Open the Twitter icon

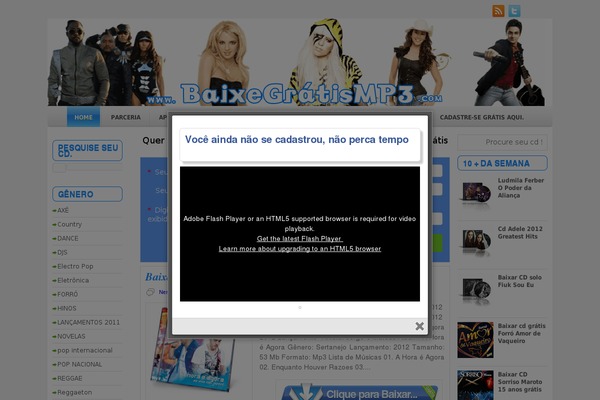[x=514, y=11]
